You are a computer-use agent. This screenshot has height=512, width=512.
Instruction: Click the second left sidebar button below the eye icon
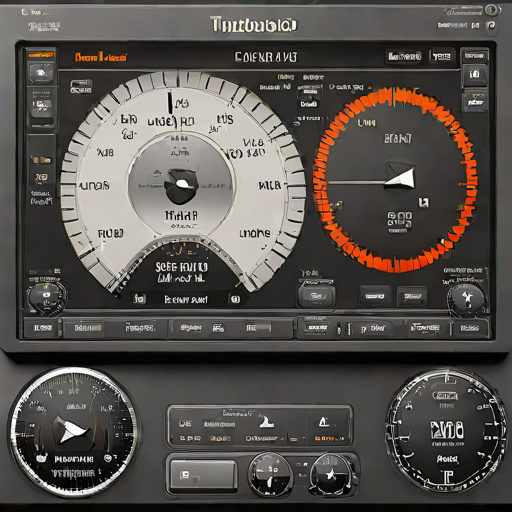tap(42, 108)
